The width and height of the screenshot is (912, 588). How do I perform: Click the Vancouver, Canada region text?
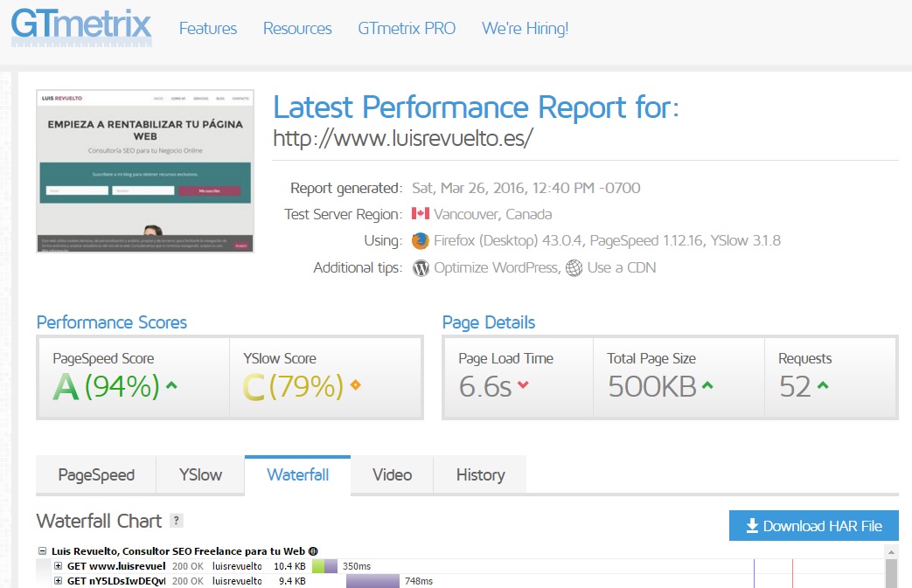point(492,214)
